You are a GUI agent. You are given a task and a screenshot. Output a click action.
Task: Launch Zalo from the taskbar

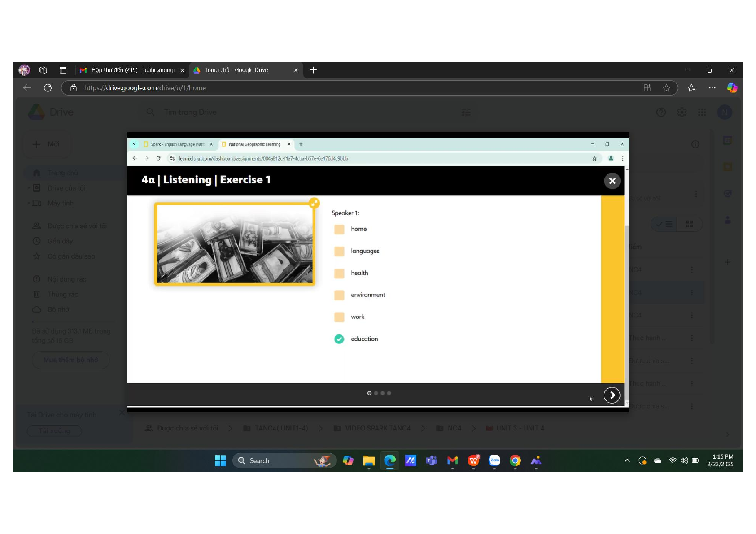494,460
